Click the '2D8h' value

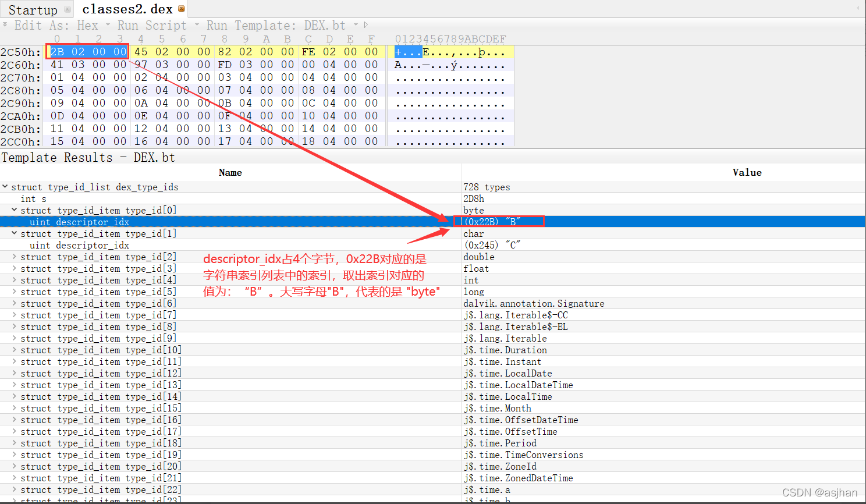coord(474,198)
